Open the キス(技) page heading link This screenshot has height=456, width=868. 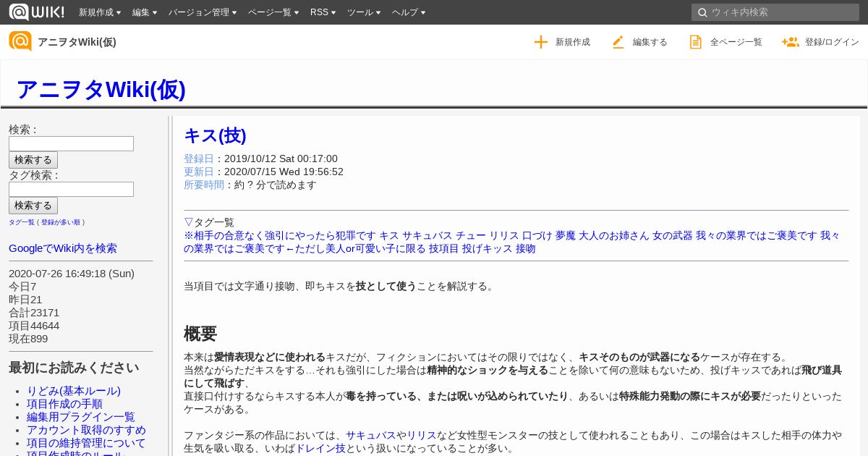[215, 135]
